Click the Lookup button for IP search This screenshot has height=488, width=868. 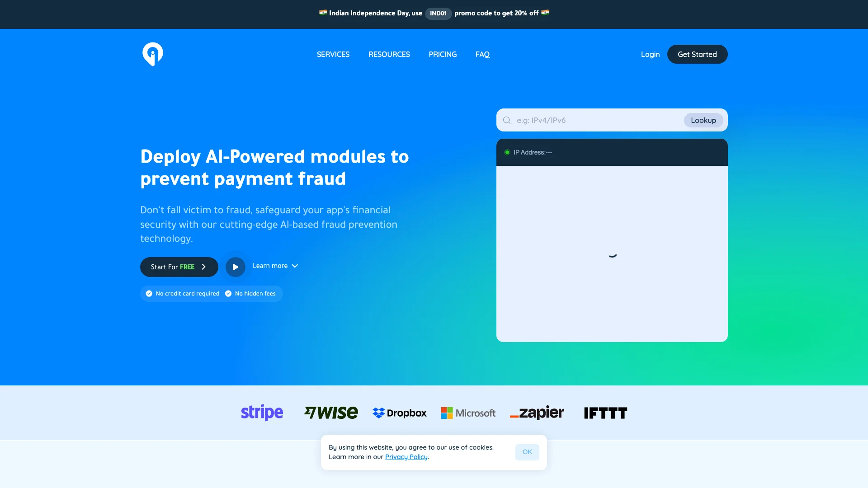click(703, 120)
